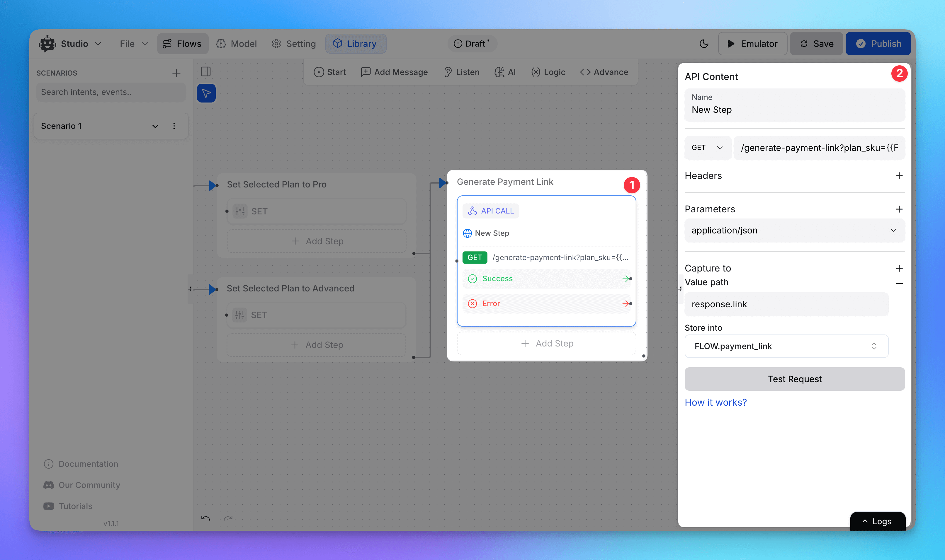Edit the response.link value path field
This screenshot has width=945, height=560.
pos(786,304)
